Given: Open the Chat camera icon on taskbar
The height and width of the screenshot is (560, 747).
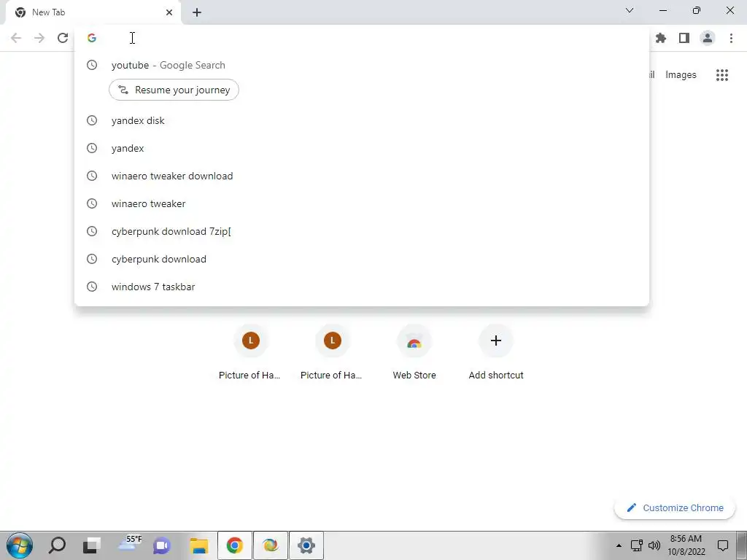Looking at the screenshot, I should [x=162, y=545].
